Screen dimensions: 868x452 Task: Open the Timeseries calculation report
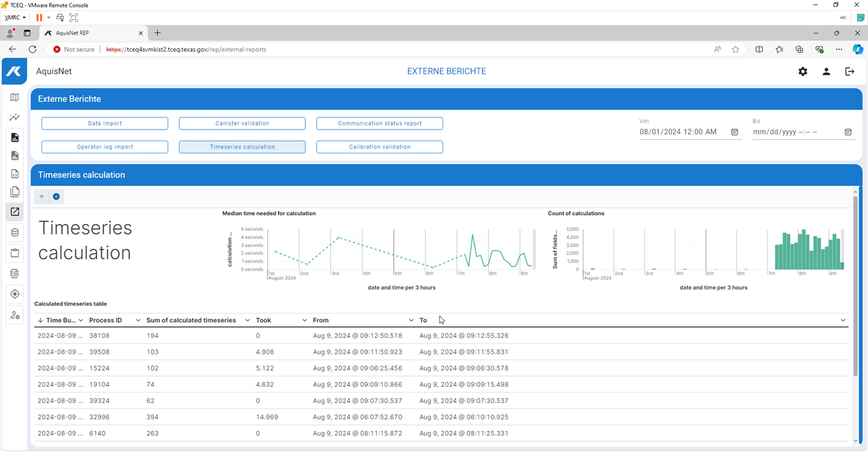(242, 147)
